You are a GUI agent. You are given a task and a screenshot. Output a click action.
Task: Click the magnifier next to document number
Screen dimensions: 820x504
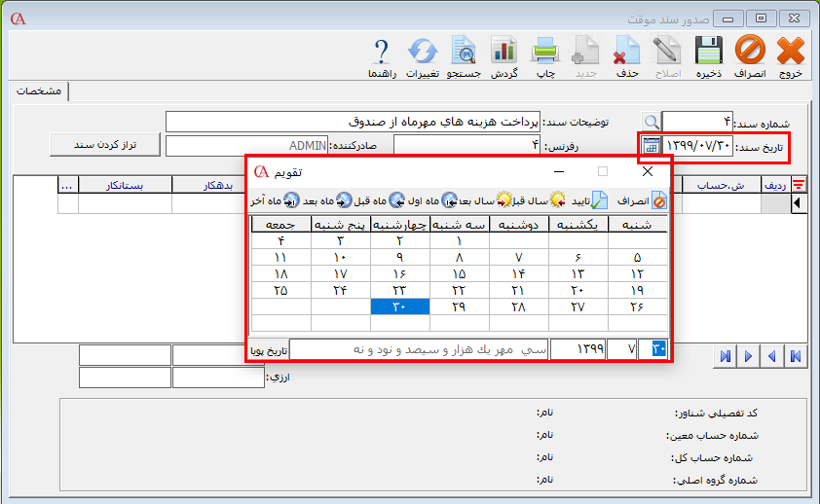(x=652, y=122)
